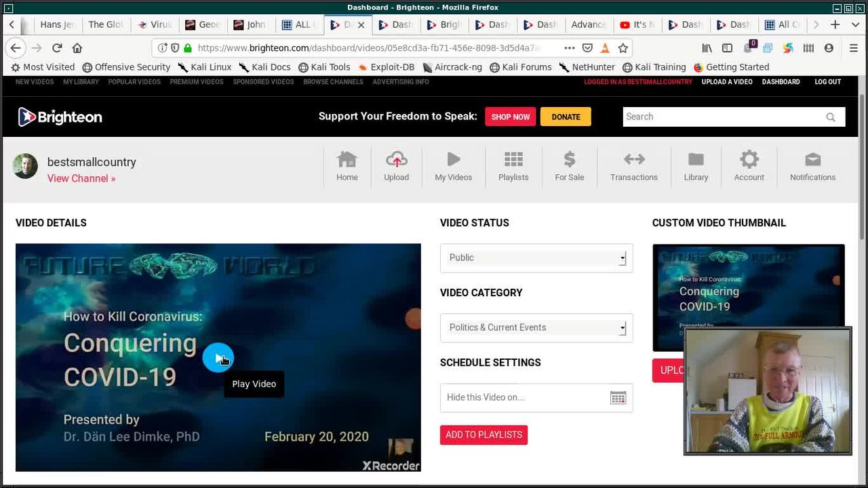
Task: Open Transactions arrows icon
Action: pos(633,160)
